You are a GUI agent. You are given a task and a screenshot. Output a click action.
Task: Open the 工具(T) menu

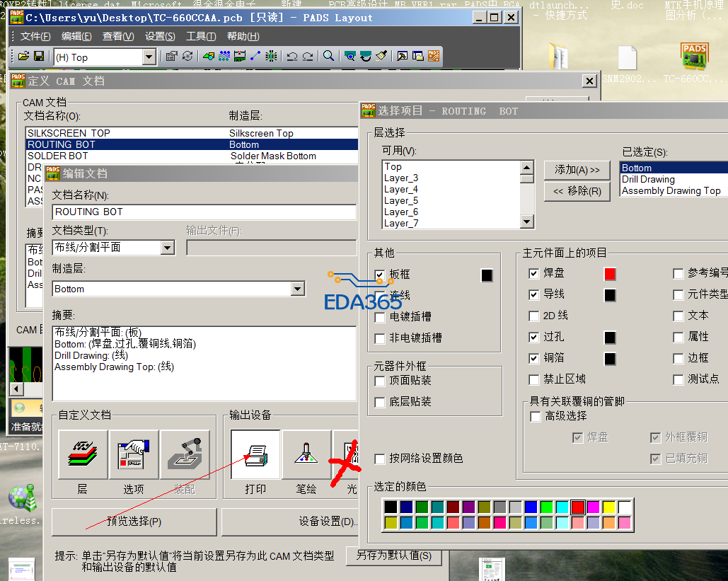point(201,36)
